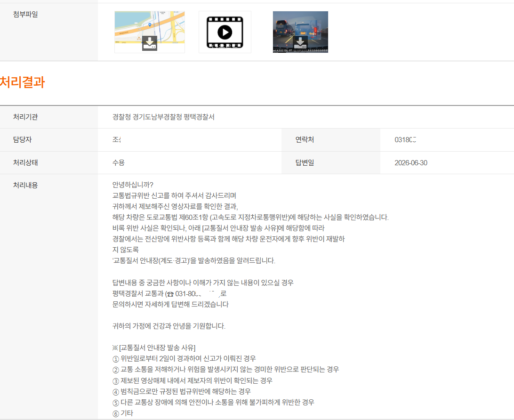Select the reply date '2026-06-30'
This screenshot has height=420, width=514.
[x=411, y=163]
